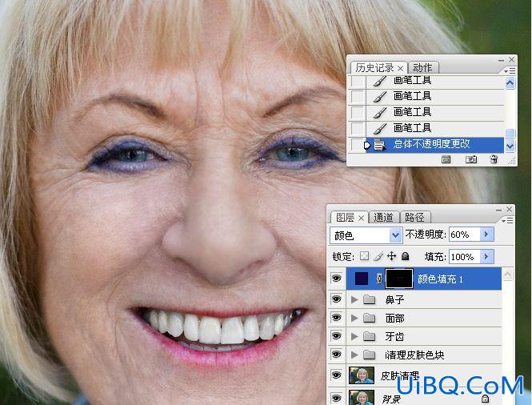This screenshot has width=532, height=405.
Task: Select the topmost visible 画笔工具 history state
Action: pyautogui.click(x=435, y=81)
